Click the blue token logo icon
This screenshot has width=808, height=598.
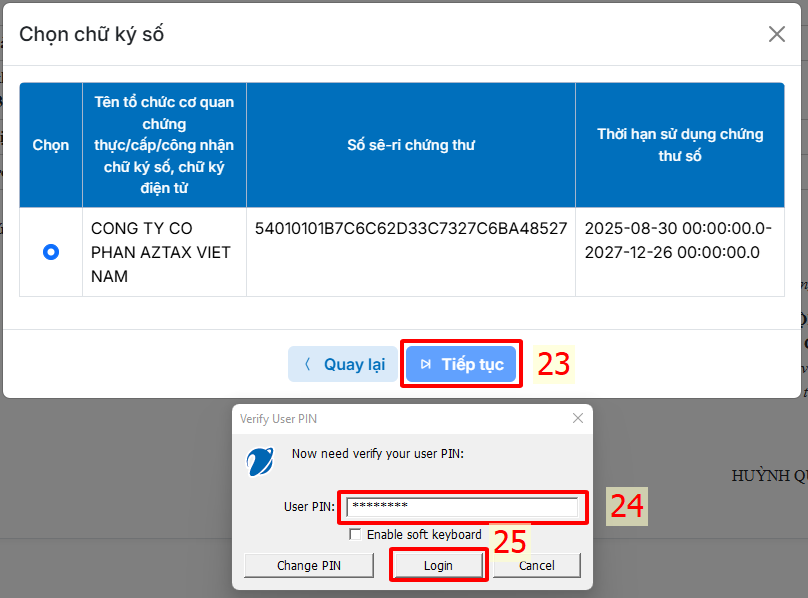tap(261, 461)
